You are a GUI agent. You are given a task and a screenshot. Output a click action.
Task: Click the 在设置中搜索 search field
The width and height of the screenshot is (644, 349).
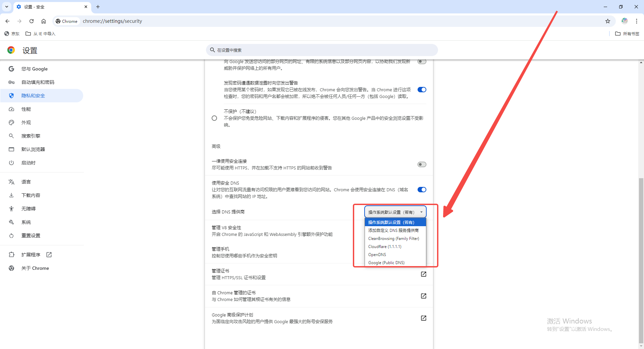(322, 50)
